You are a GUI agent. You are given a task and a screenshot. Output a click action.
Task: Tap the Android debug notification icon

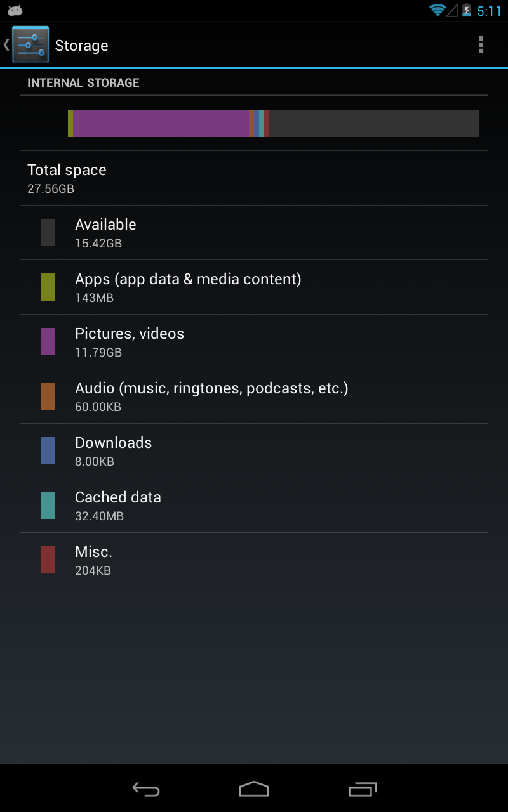[x=15, y=10]
